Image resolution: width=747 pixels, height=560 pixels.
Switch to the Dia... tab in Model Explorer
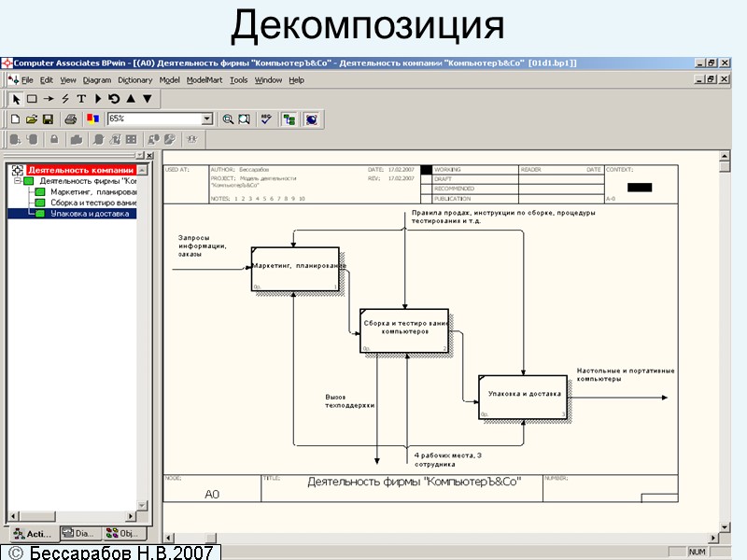79,533
